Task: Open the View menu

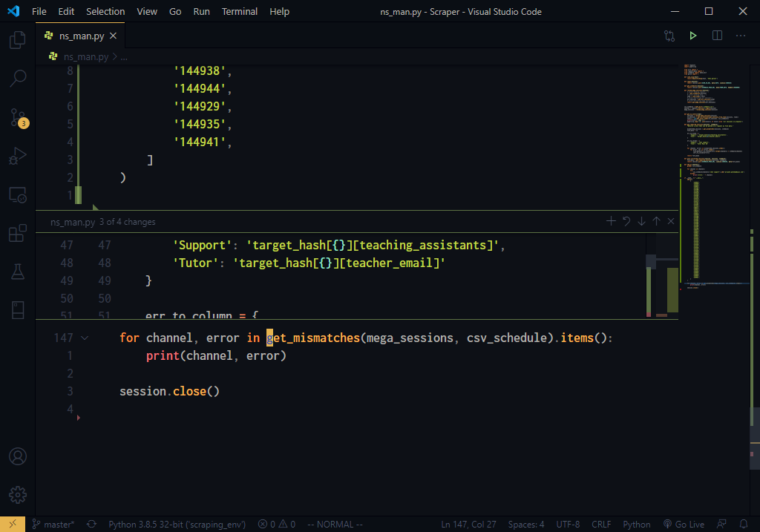Action: tap(147, 12)
